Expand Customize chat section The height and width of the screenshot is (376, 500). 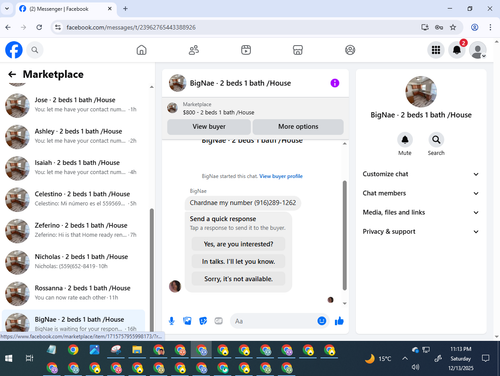[421, 174]
